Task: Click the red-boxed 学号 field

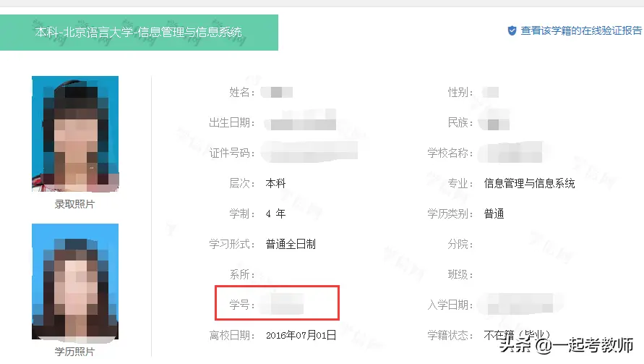Action: coord(277,303)
